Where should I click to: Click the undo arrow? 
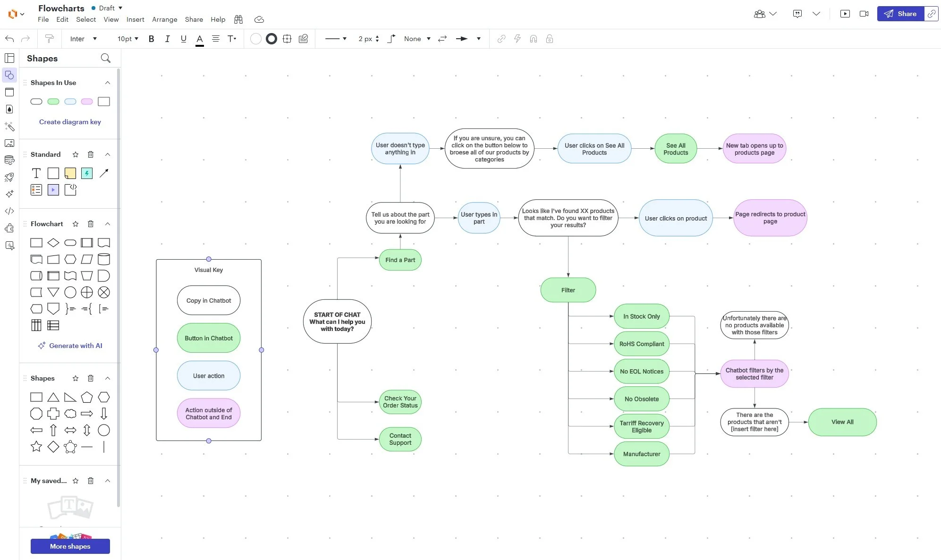tap(9, 39)
